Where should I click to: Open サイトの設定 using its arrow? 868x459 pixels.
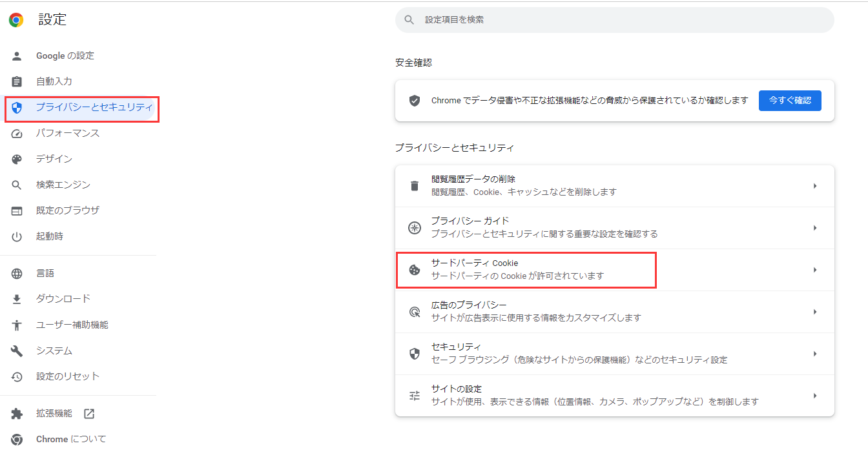815,394
